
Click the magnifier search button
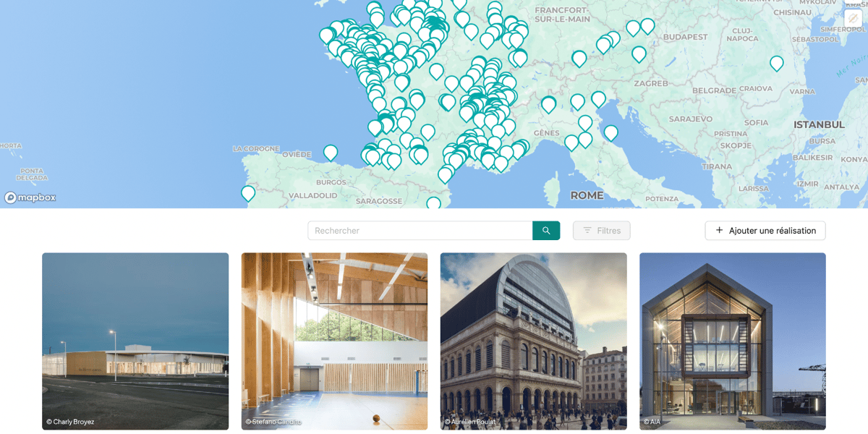coord(546,231)
